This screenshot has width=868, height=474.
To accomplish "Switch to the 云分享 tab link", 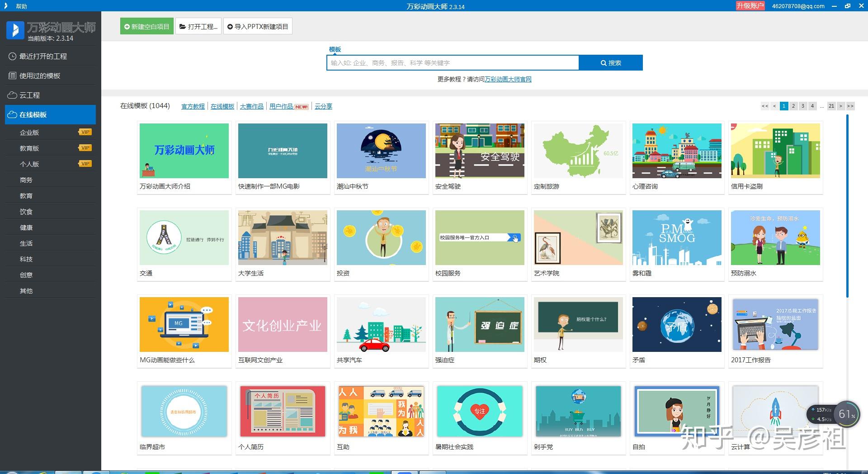I will pos(323,106).
